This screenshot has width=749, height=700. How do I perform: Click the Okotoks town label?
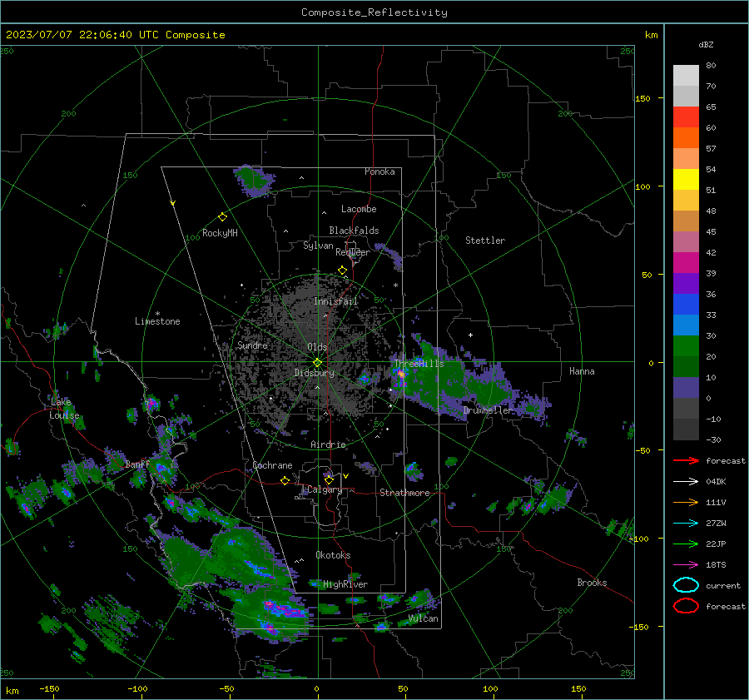333,554
